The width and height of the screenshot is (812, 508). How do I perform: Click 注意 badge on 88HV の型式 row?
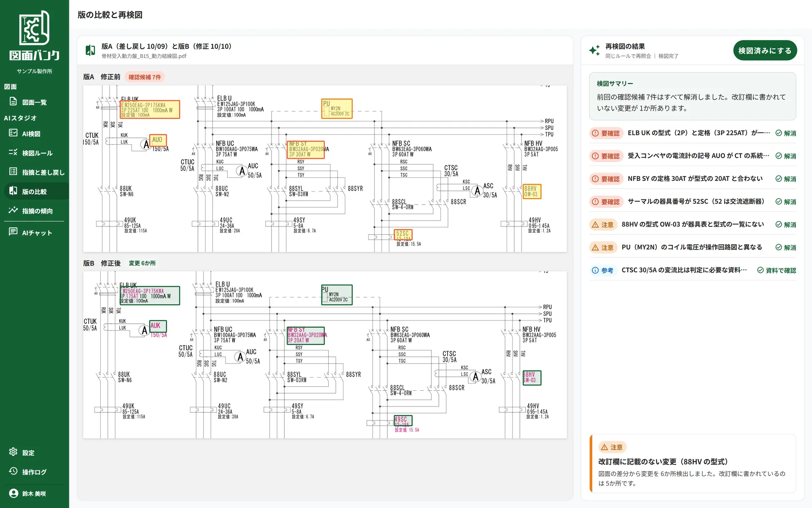603,224
